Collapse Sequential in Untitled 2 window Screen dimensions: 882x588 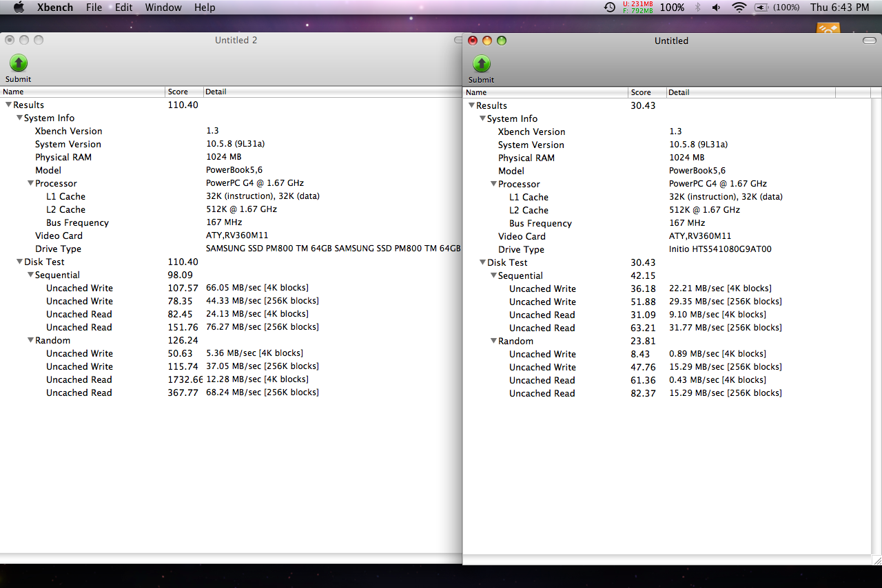pyautogui.click(x=30, y=275)
